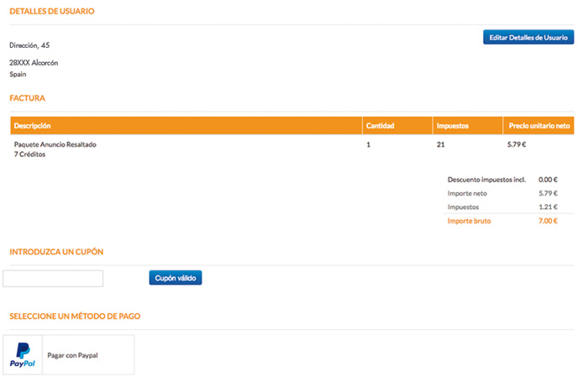Click the 1.21 € tax amount
The height and width of the screenshot is (377, 588).
[x=548, y=207]
